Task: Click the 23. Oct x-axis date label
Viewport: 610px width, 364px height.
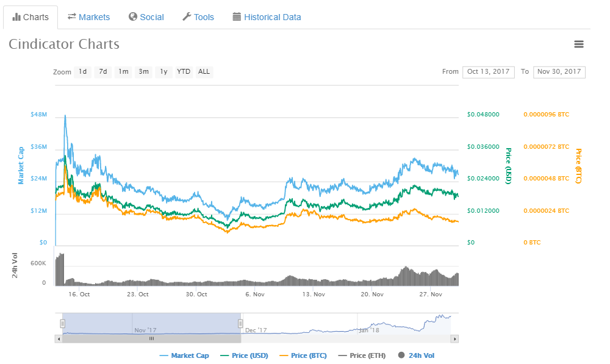Action: 138,294
